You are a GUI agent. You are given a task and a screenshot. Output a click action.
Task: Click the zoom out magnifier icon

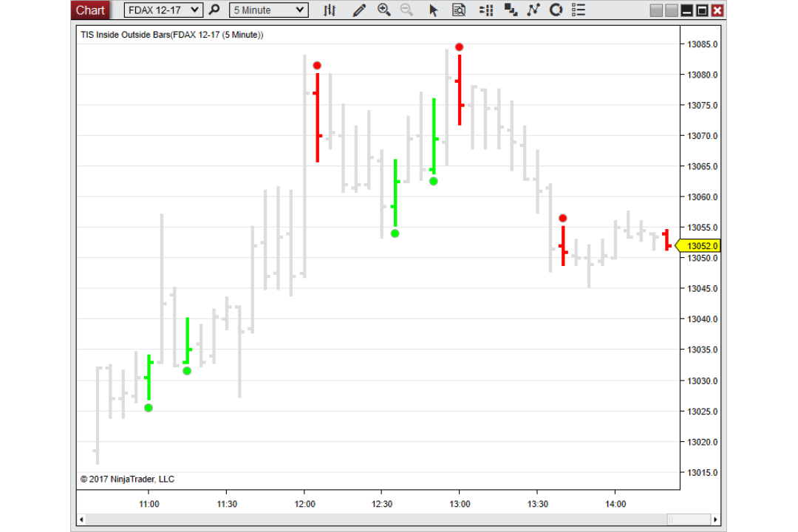406,10
